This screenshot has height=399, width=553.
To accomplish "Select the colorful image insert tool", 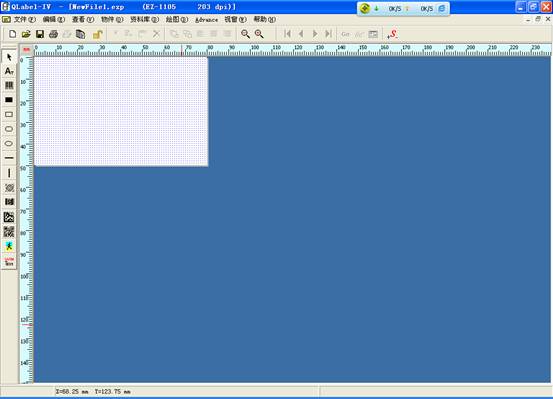I will [x=9, y=246].
